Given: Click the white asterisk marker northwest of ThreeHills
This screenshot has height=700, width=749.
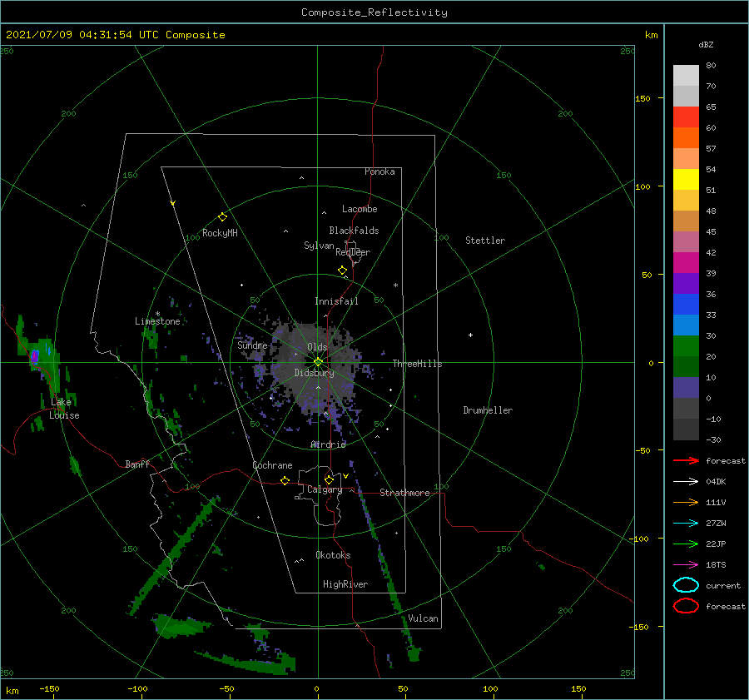Looking at the screenshot, I should click(395, 285).
